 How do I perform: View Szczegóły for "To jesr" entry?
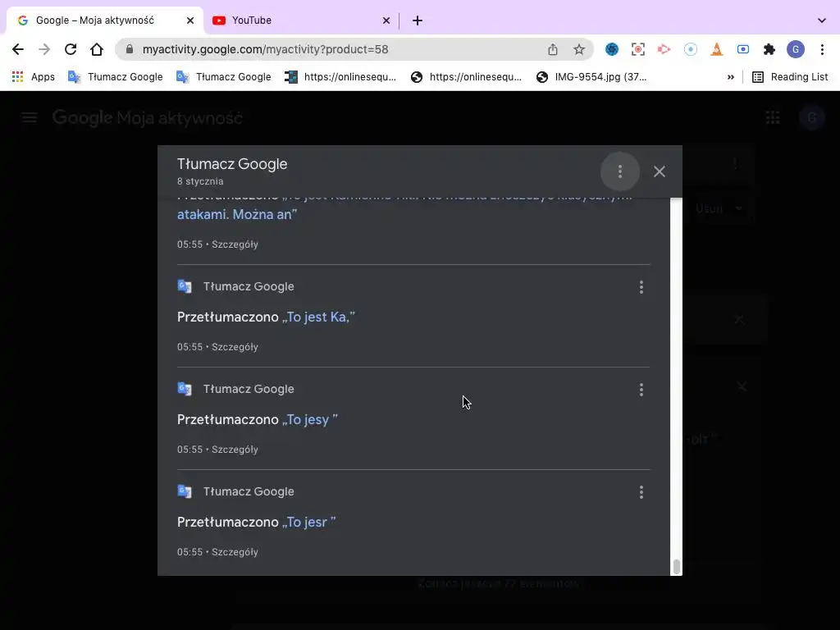pos(235,552)
